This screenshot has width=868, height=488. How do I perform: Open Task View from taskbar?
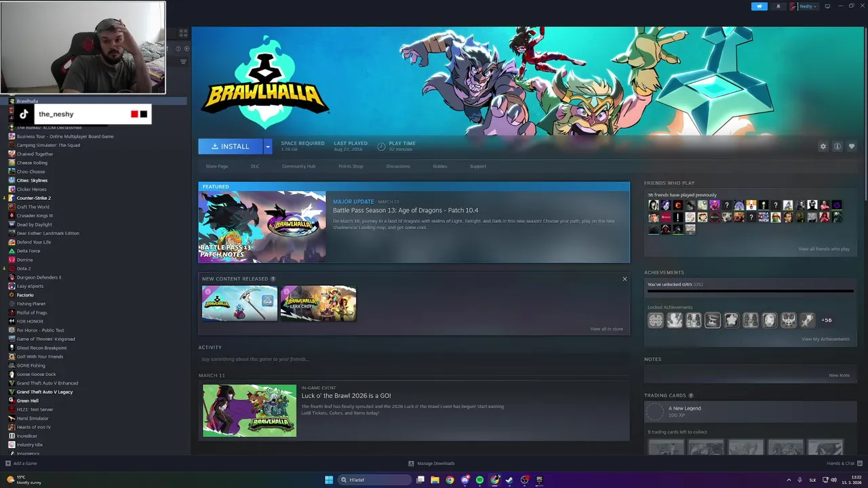tap(420, 480)
